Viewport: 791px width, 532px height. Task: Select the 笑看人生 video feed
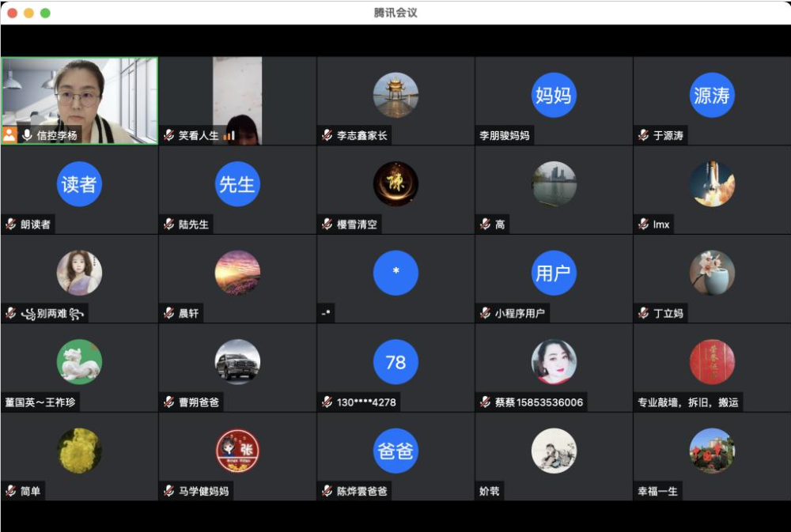237,95
